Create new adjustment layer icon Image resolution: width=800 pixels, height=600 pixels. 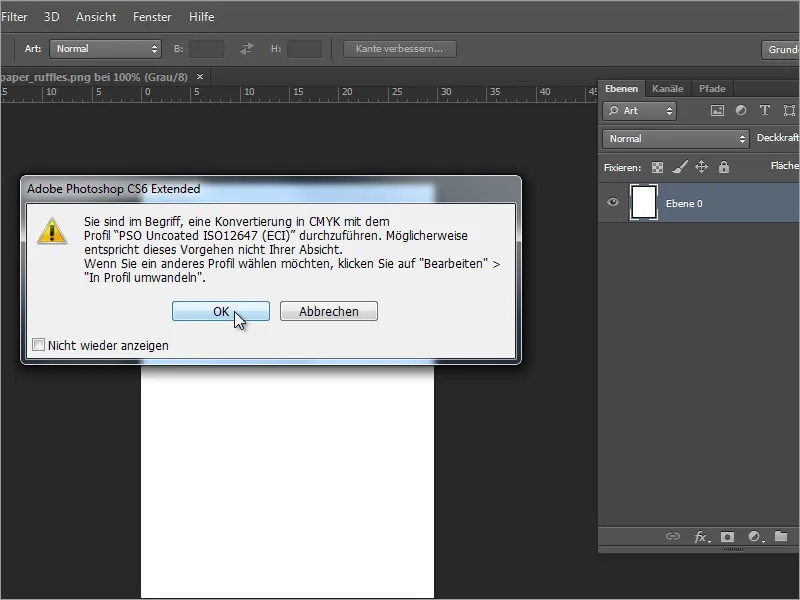755,537
